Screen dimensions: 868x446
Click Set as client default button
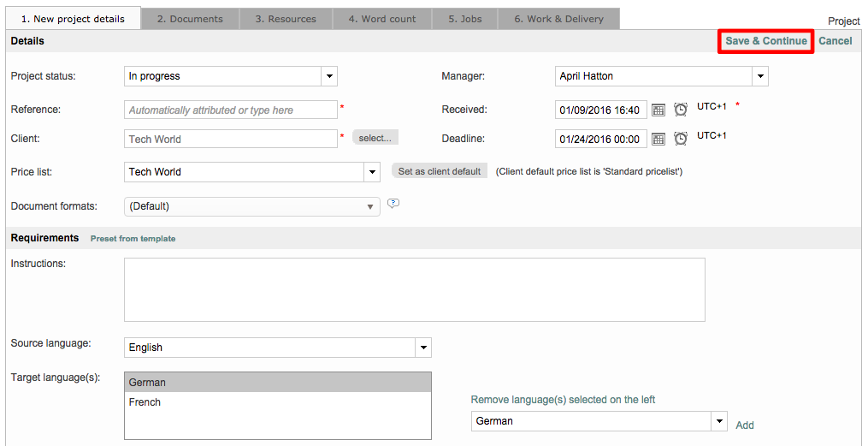pyautogui.click(x=440, y=171)
